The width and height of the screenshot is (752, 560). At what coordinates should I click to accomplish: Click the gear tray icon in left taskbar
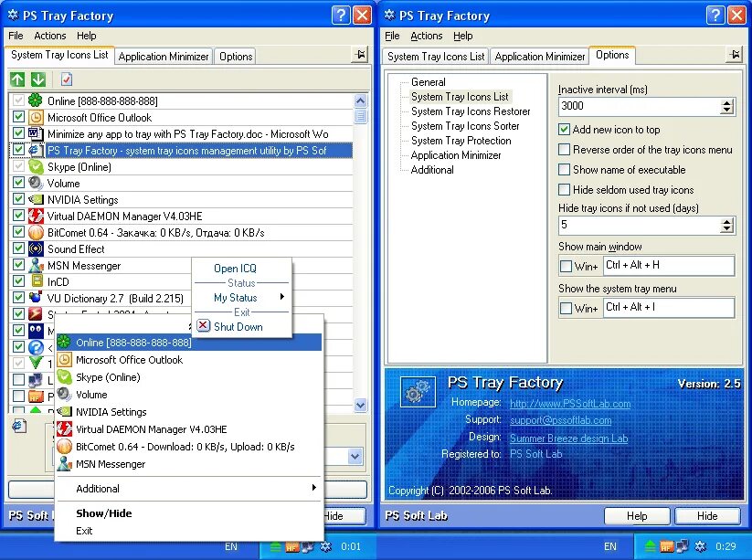coord(326,546)
